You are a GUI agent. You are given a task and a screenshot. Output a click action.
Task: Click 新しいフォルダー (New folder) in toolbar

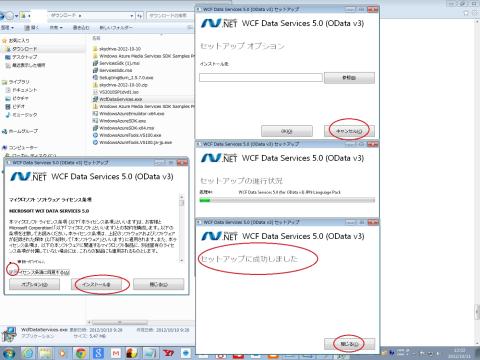click(116, 28)
